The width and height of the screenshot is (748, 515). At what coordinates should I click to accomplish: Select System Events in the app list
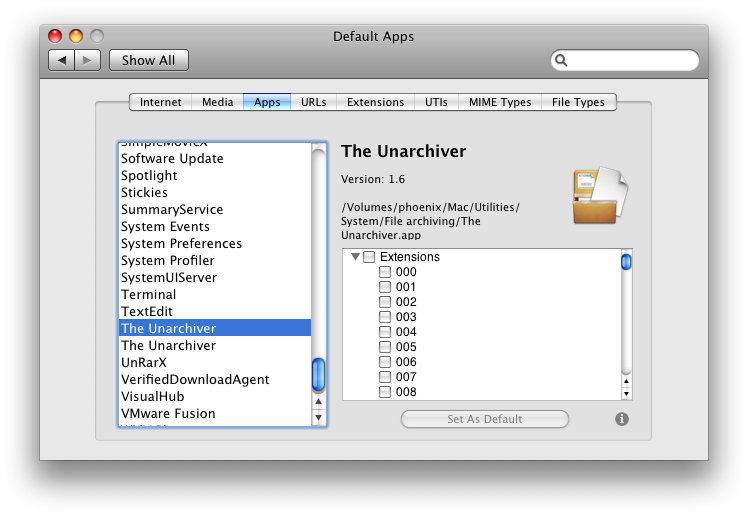pyautogui.click(x=215, y=227)
